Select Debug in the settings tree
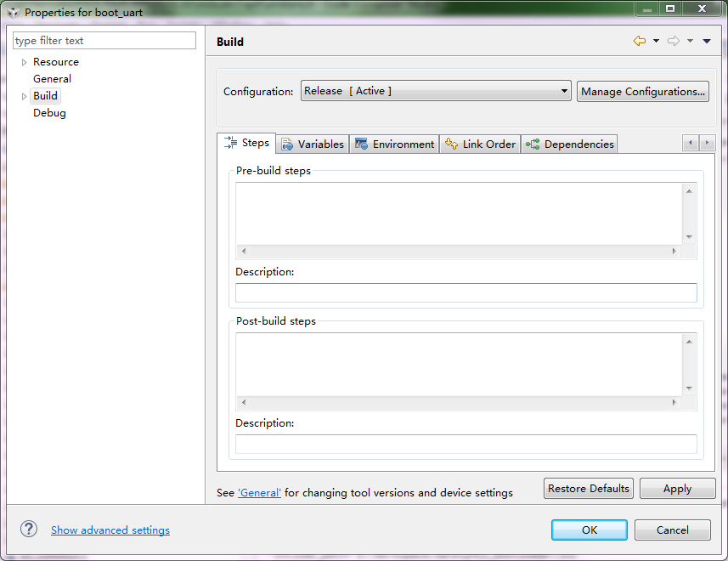Image resolution: width=728 pixels, height=561 pixels. coord(49,113)
